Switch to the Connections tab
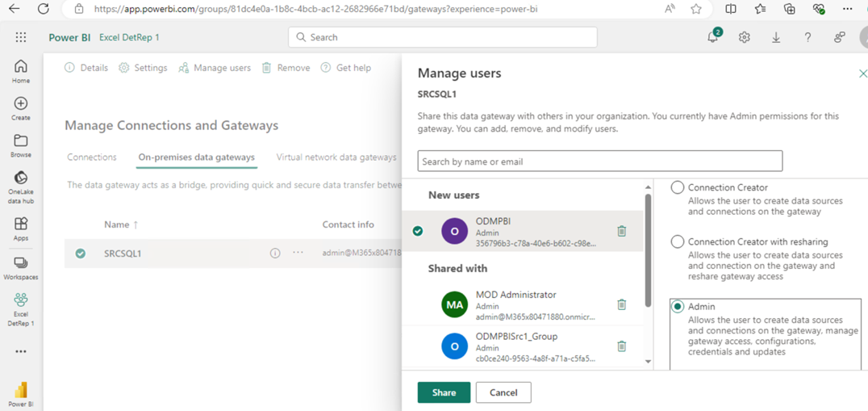This screenshot has width=868, height=411. click(92, 157)
